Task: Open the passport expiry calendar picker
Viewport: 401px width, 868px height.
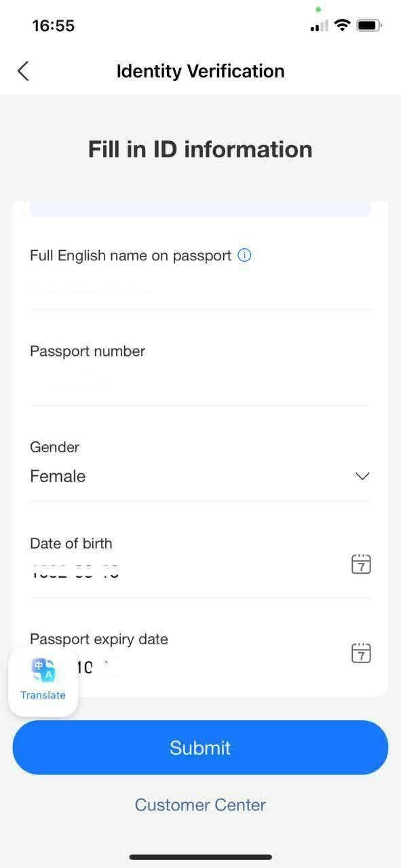Action: [361, 653]
